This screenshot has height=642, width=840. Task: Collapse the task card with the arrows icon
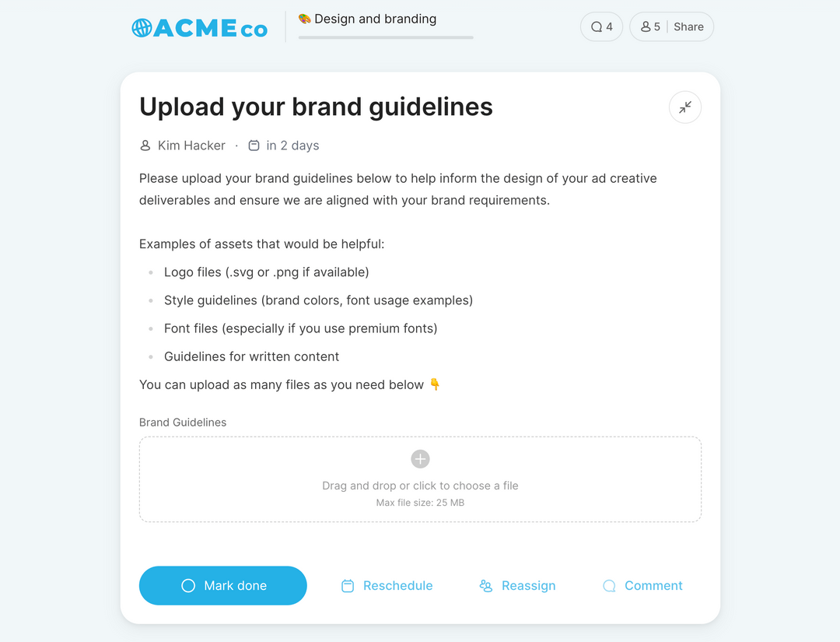pos(685,107)
